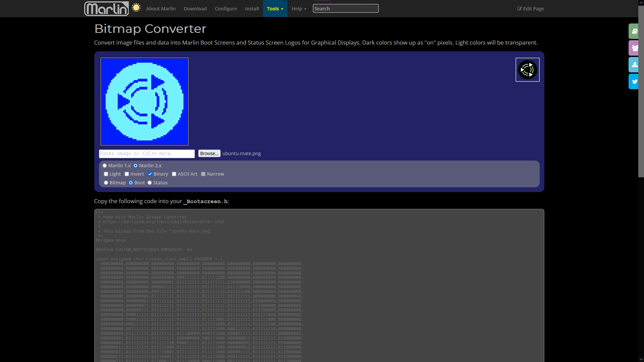644x362 pixels.
Task: Select the Marlin 1.x radio button
Action: tap(105, 166)
